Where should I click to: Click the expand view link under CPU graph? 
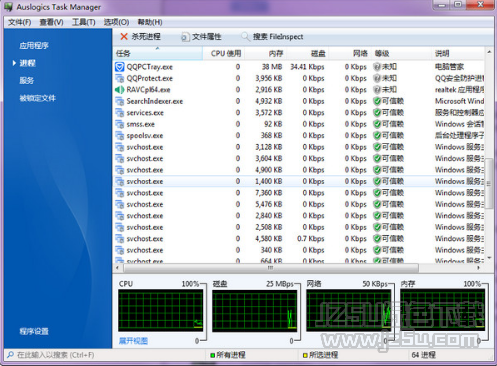point(133,341)
